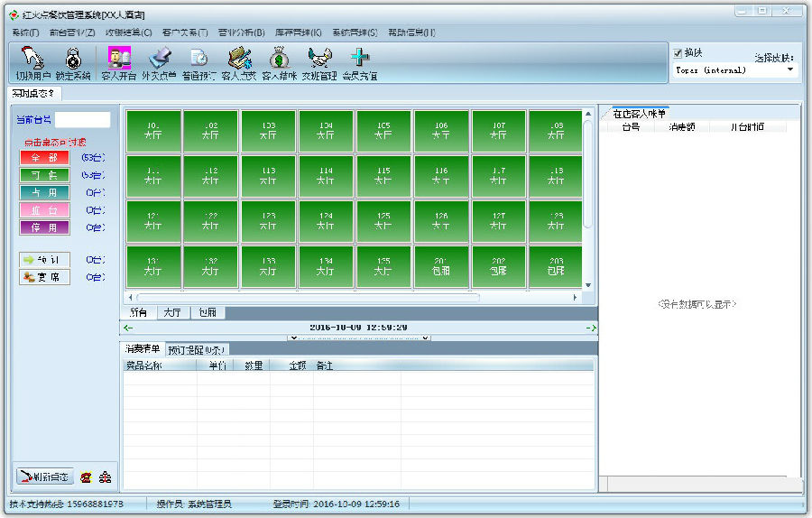812x518 pixels.
Task: Open 客人开台 from the toolbar
Action: tap(119, 59)
